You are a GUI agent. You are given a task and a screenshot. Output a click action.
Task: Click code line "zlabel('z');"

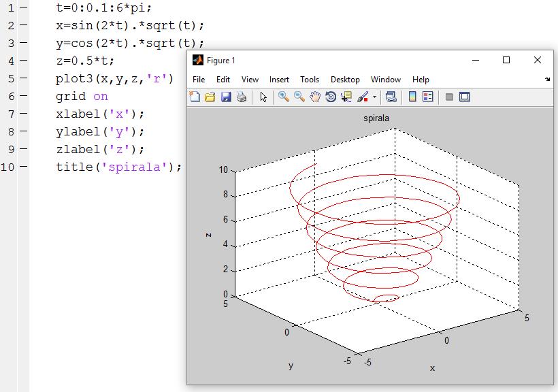100,149
